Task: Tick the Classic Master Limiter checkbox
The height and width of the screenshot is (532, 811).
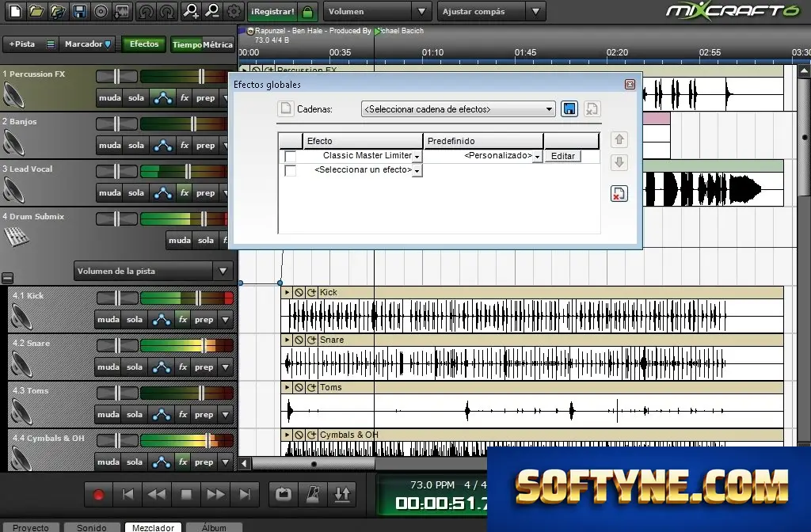Action: tap(290, 156)
